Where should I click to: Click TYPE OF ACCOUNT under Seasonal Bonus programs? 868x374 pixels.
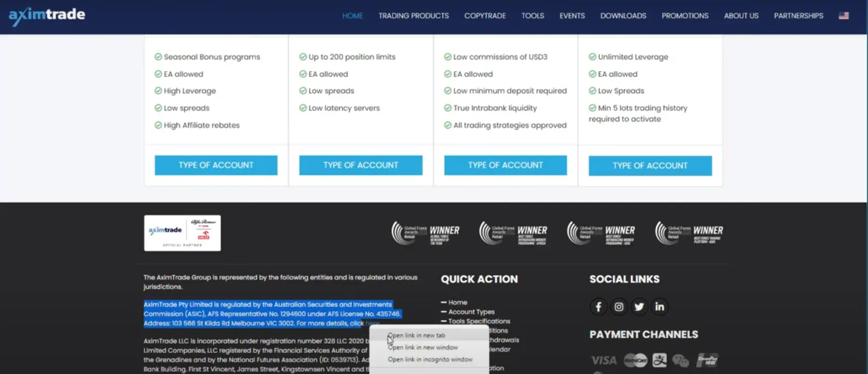click(x=216, y=165)
